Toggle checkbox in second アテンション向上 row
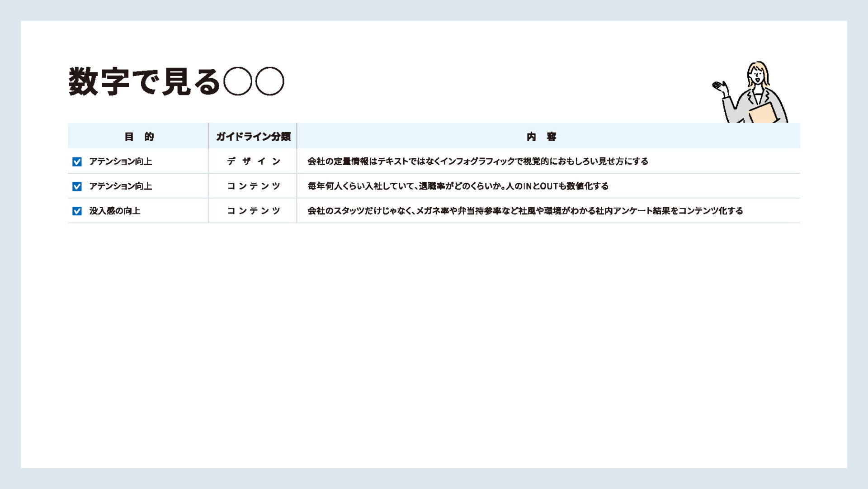This screenshot has height=489, width=868. point(77,186)
